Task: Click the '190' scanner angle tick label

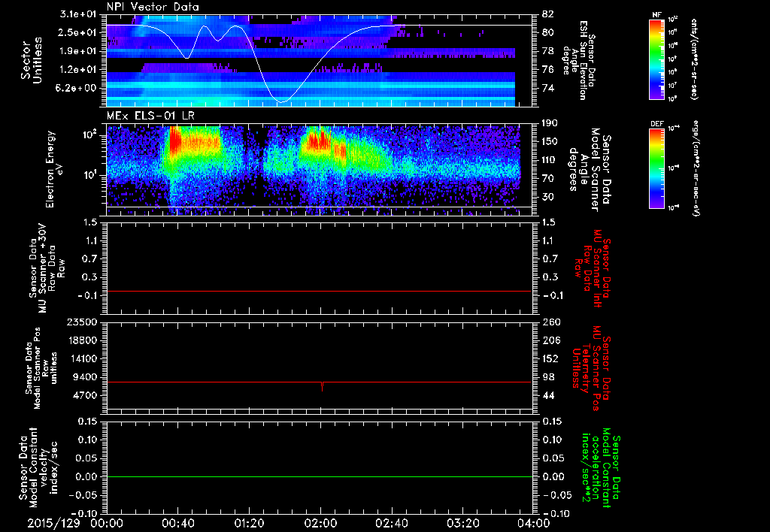Action: pyautogui.click(x=550, y=123)
